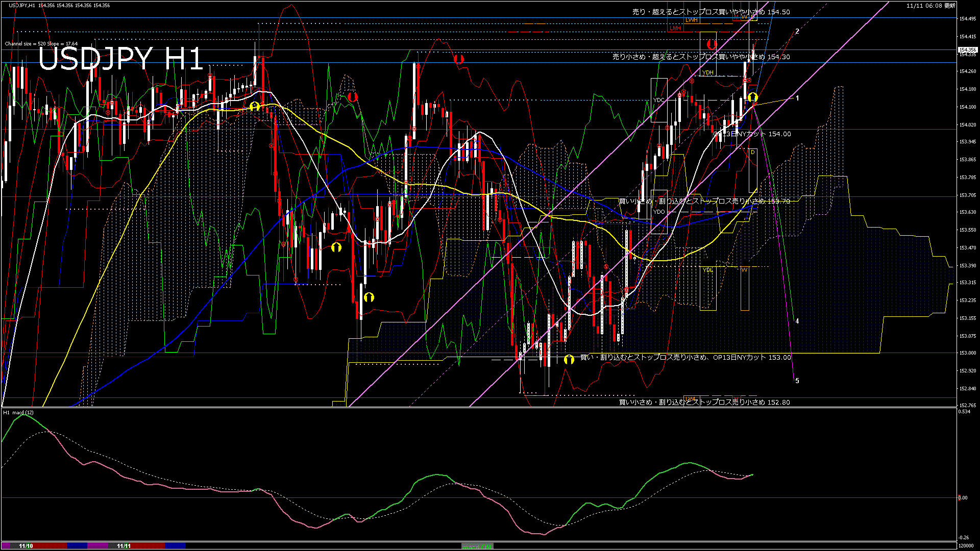Click the red down-arrow near the 154.18 level
This screenshot has height=551, width=980.
click(353, 96)
